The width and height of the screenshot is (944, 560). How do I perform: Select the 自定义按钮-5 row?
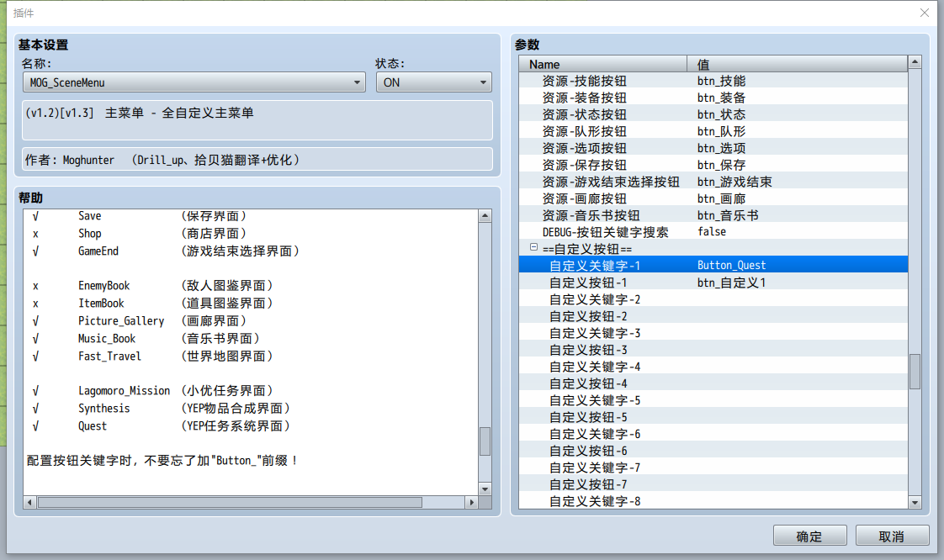pos(713,417)
